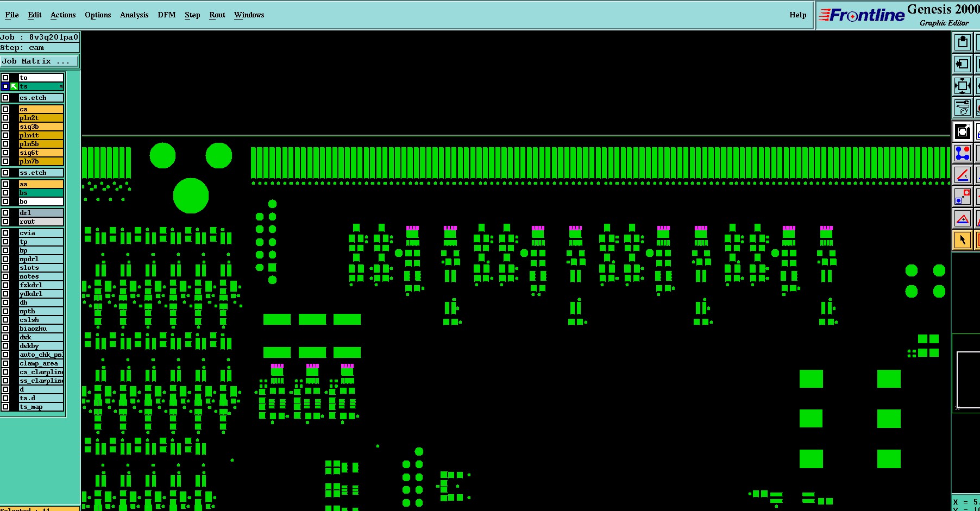Viewport: 980px width, 511px height.
Task: Click the pan up icon
Action: coord(962,42)
